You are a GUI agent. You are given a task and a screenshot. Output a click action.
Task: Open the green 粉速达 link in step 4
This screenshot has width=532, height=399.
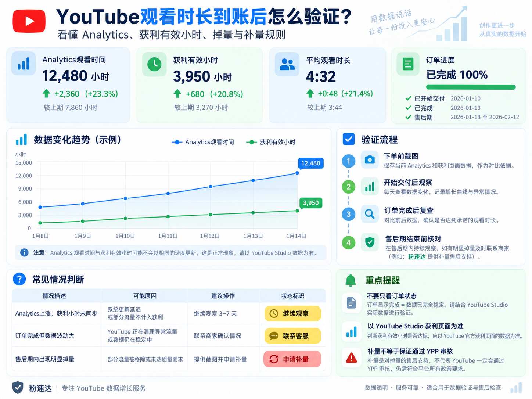(417, 257)
